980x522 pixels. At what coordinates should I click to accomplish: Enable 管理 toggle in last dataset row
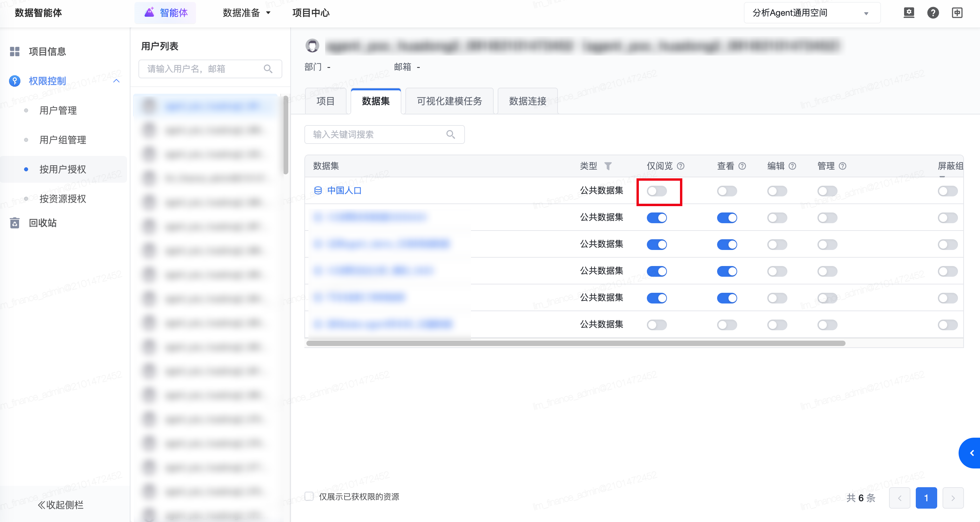[827, 325]
